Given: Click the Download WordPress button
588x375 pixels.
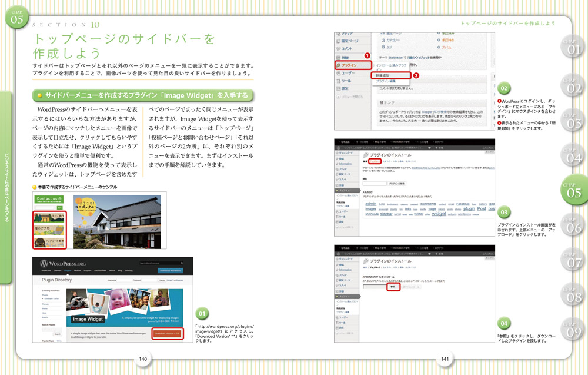Looking at the screenshot, I should click(x=171, y=270).
